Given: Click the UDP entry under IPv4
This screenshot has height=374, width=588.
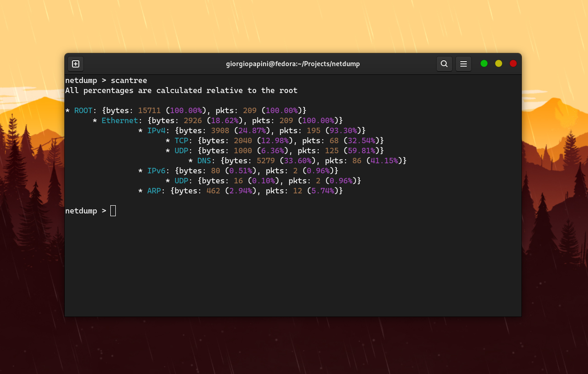Looking at the screenshot, I should pyautogui.click(x=181, y=151).
